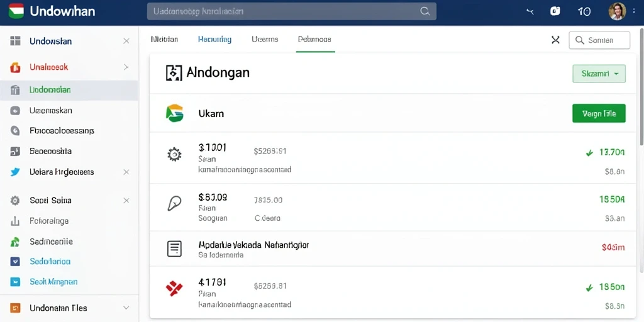Click the green Vergn Fitle button
644x322 pixels.
pyautogui.click(x=599, y=113)
